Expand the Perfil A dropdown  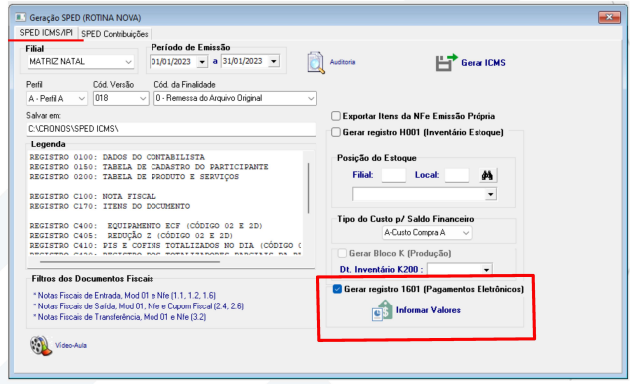tap(81, 99)
